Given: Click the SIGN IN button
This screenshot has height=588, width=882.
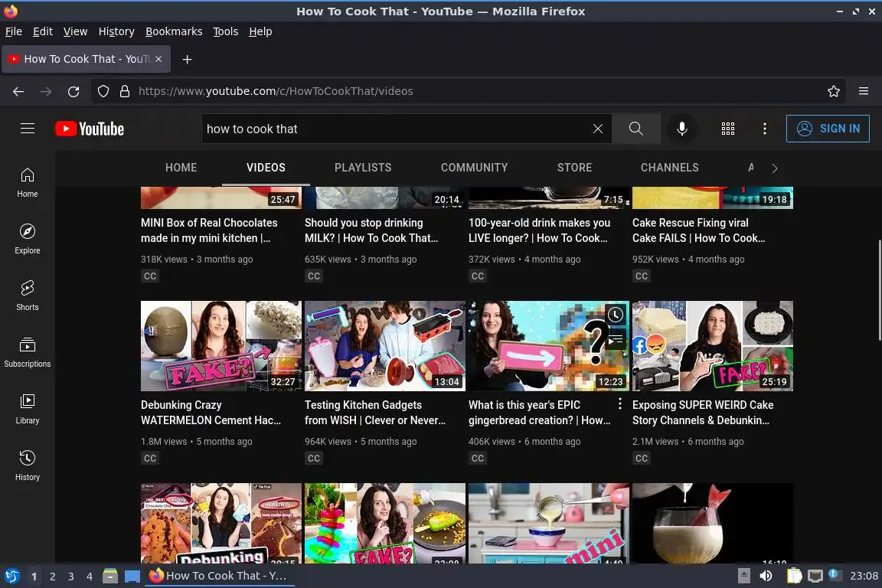Looking at the screenshot, I should point(828,129).
